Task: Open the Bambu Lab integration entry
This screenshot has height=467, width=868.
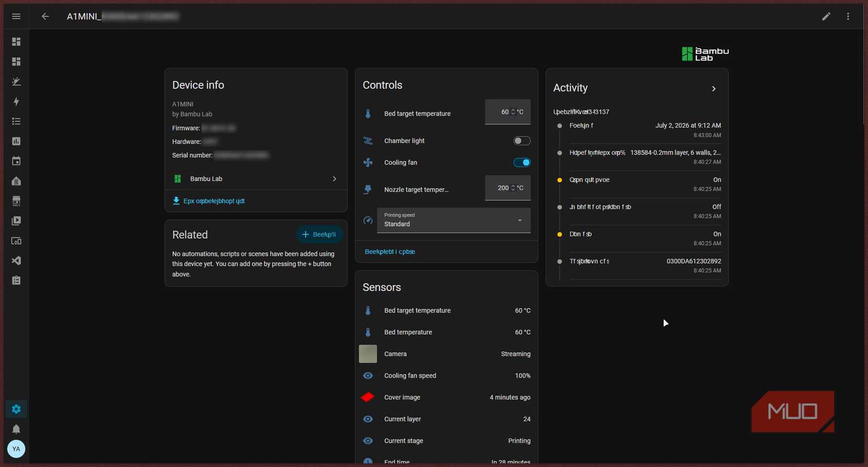Action: click(x=256, y=179)
